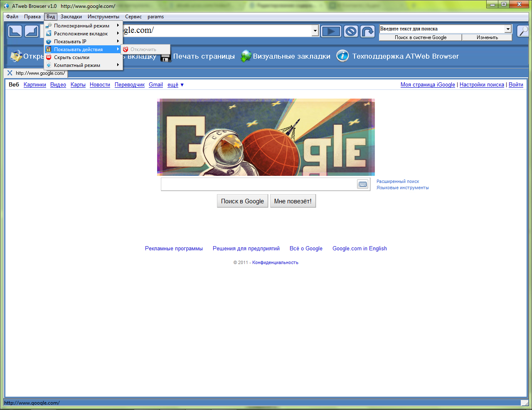Click the Визуальные закладки toolbar label

click(x=292, y=56)
